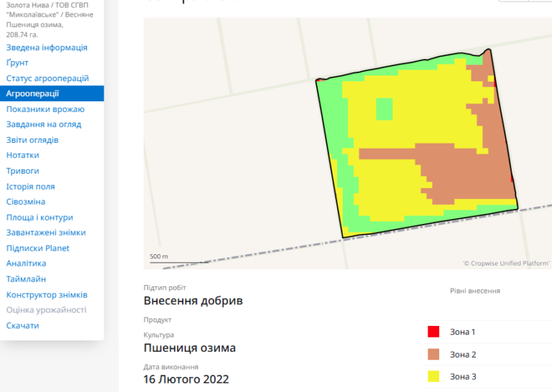Select the active Агрооперації menu item

coord(32,93)
